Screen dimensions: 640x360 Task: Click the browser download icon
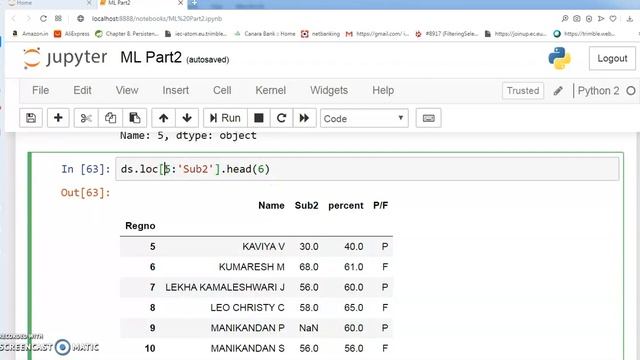pos(630,19)
